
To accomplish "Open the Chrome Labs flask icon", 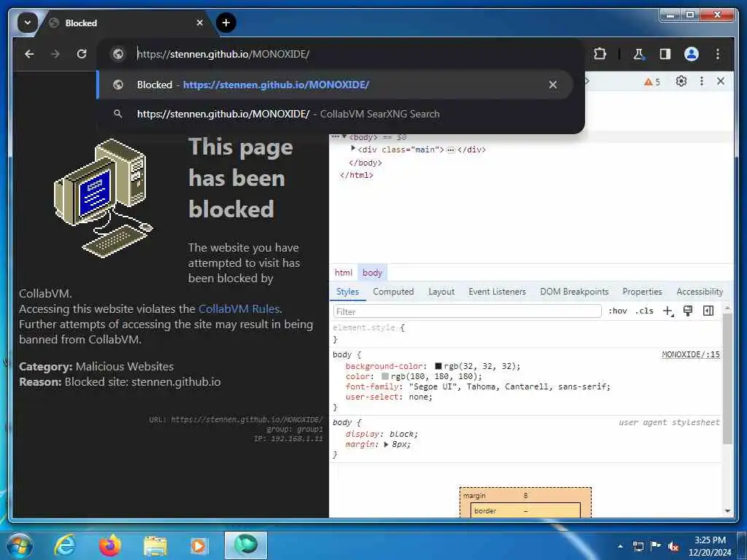I will pyautogui.click(x=638, y=54).
